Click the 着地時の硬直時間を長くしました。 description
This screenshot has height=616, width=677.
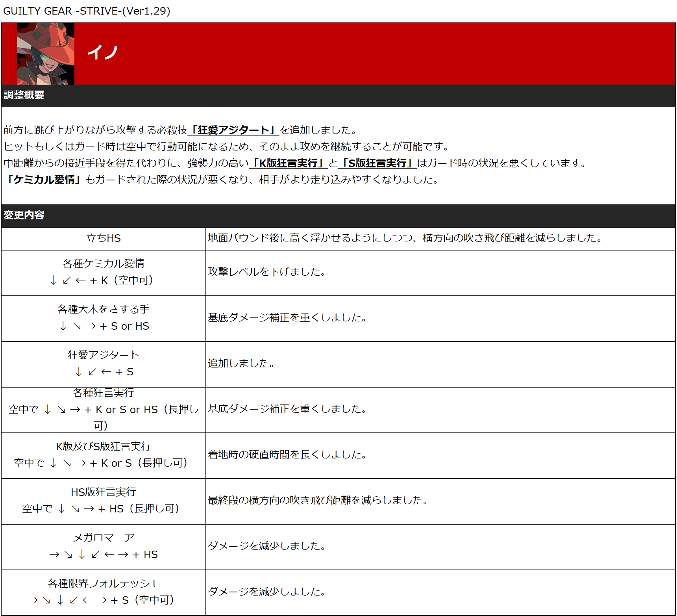[x=288, y=455]
